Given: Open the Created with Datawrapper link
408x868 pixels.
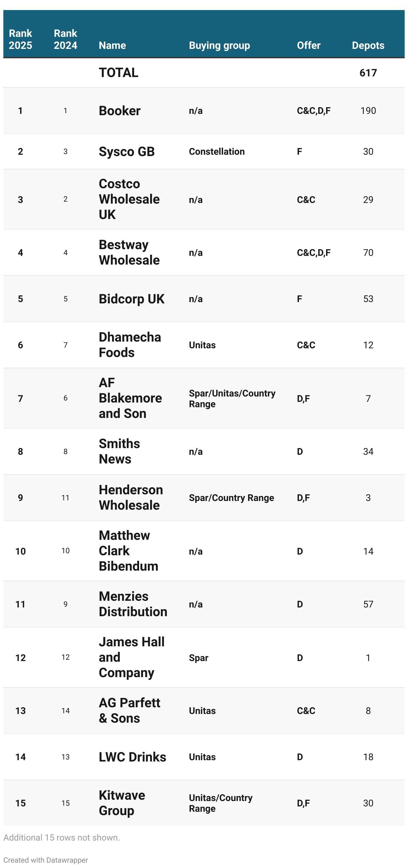Looking at the screenshot, I should pos(46,860).
